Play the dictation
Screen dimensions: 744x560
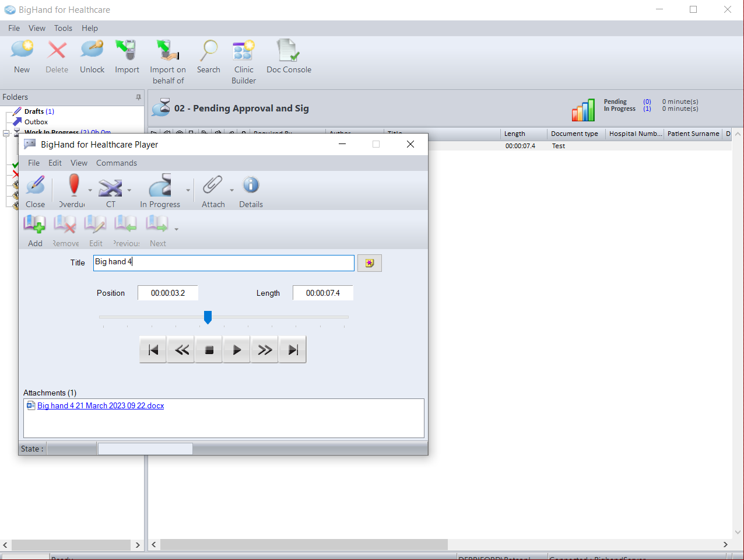point(237,350)
